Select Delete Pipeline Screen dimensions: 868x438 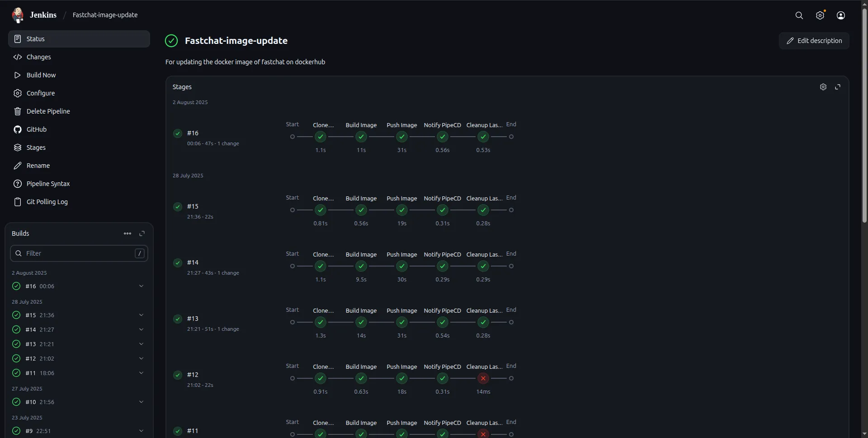[x=79, y=111]
